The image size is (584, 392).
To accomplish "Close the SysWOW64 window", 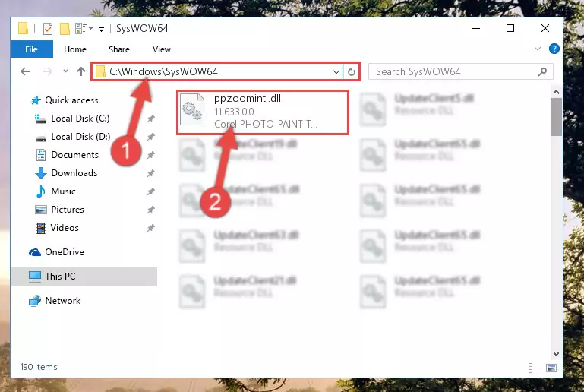I will pos(545,28).
